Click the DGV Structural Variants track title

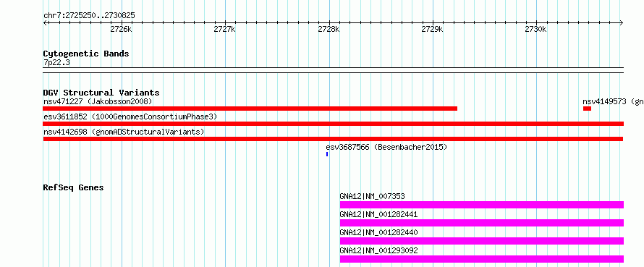(x=101, y=93)
